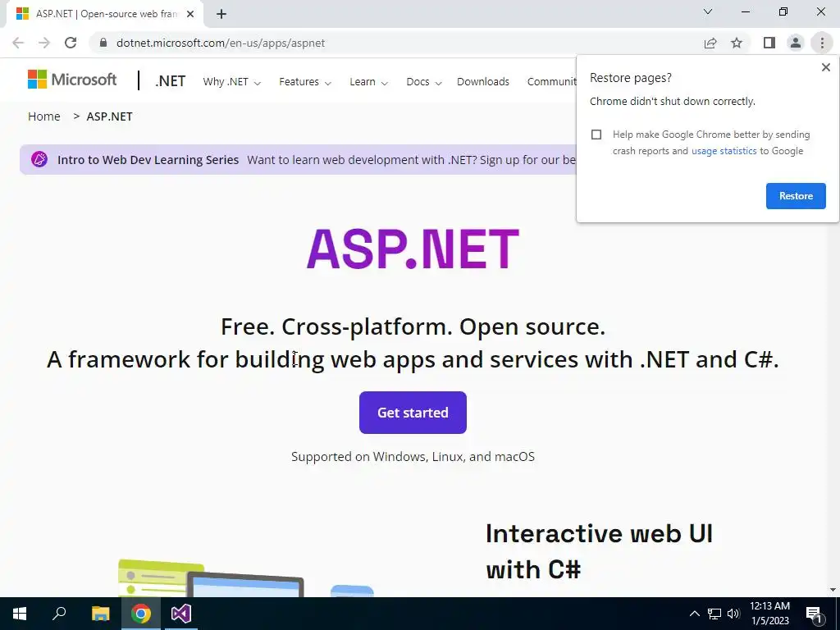The image size is (840, 630).
Task: Click the ASP.NET breadcrumb text
Action: [x=109, y=116]
